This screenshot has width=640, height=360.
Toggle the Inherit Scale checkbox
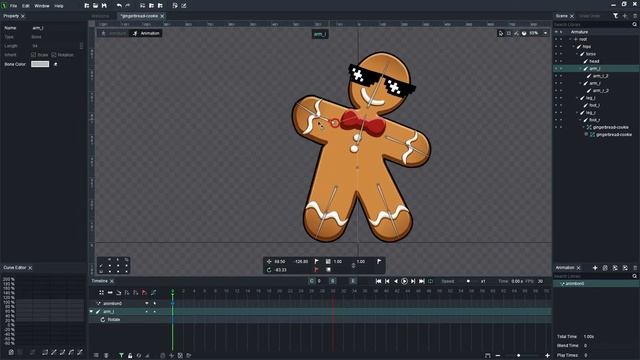tap(33, 55)
